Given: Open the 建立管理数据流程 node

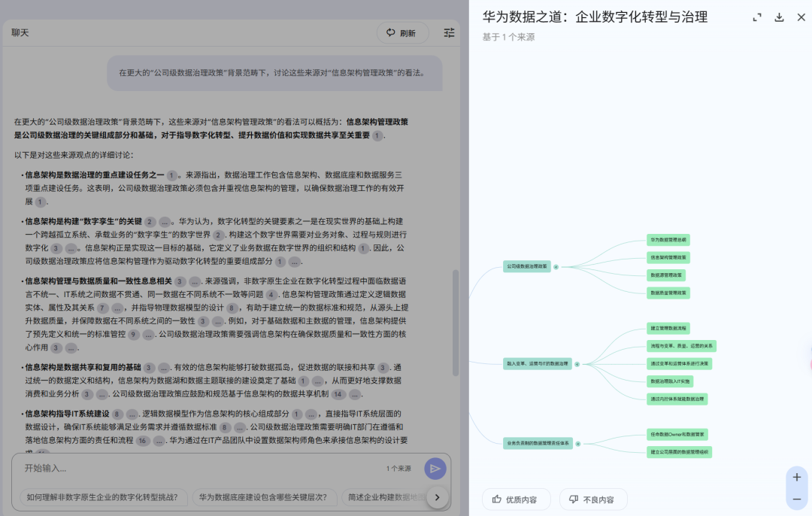Looking at the screenshot, I should [x=668, y=329].
